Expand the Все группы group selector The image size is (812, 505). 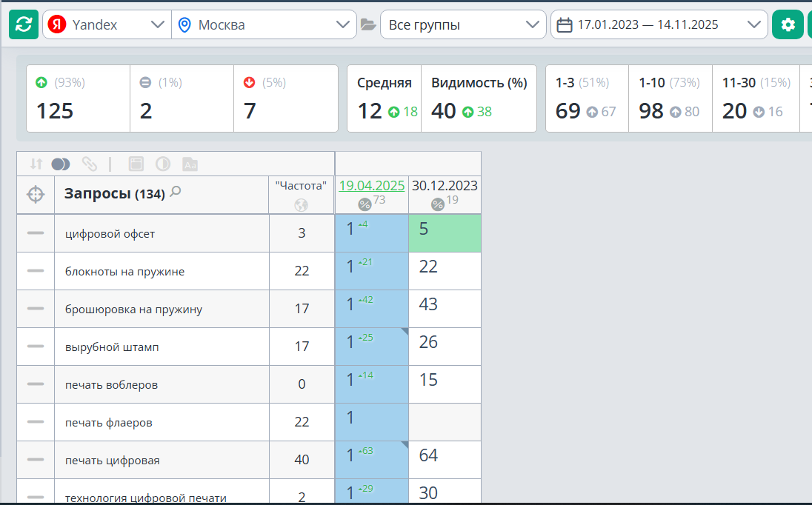pos(463,24)
